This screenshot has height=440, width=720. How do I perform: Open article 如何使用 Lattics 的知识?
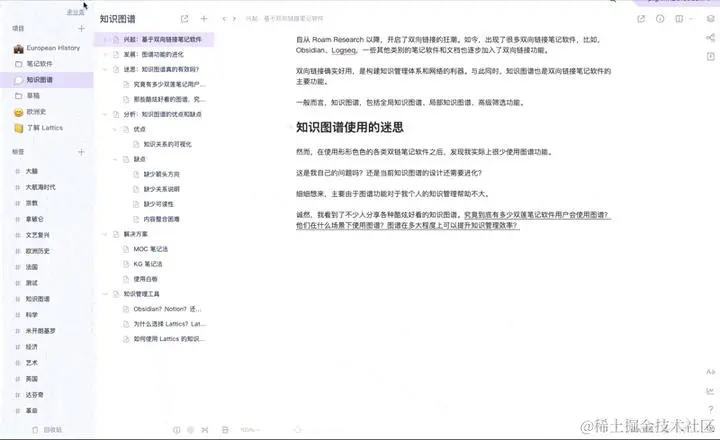pos(169,339)
